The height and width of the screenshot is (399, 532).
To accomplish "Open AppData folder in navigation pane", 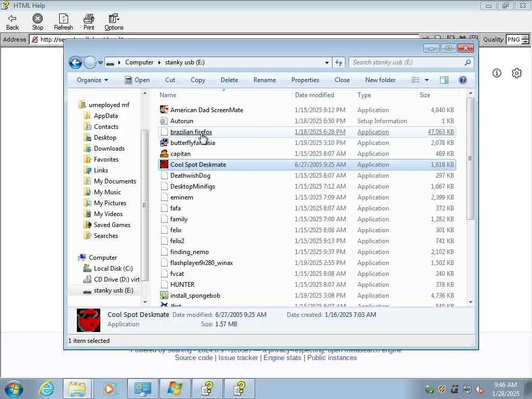I will (105, 116).
